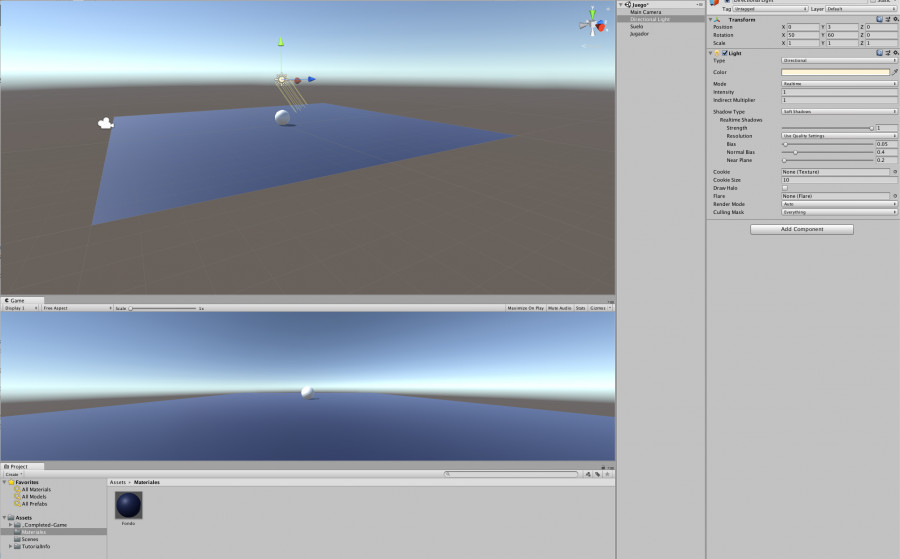
Task: Select All Materials favorite search
Action: tap(36, 490)
